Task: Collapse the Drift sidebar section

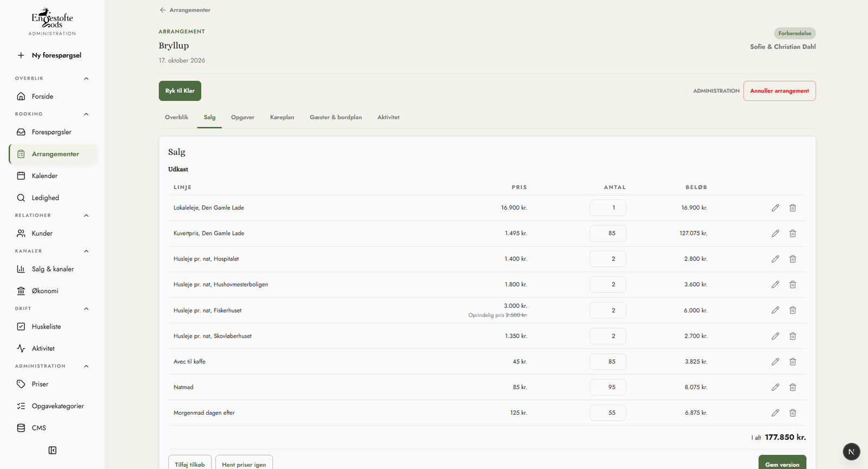Action: click(86, 309)
